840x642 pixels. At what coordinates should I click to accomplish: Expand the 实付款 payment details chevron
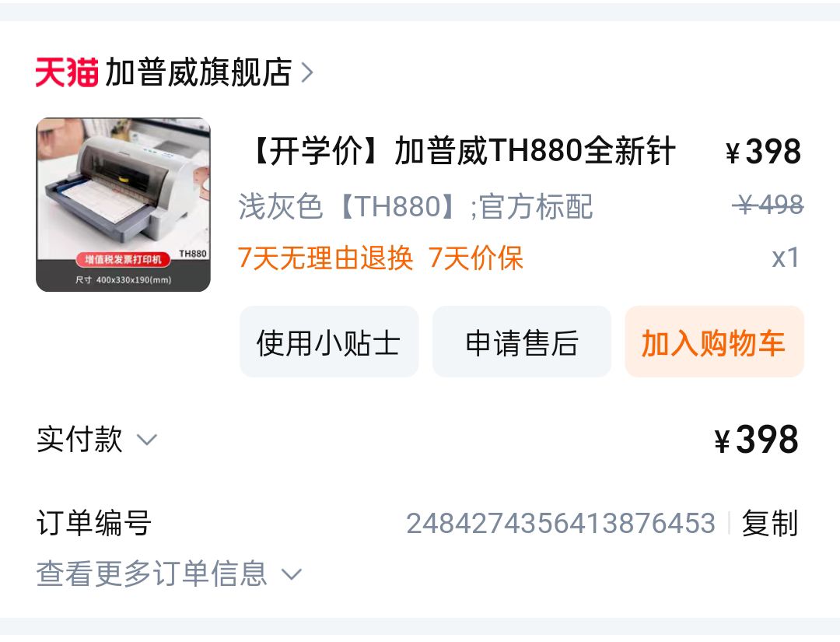click(147, 440)
